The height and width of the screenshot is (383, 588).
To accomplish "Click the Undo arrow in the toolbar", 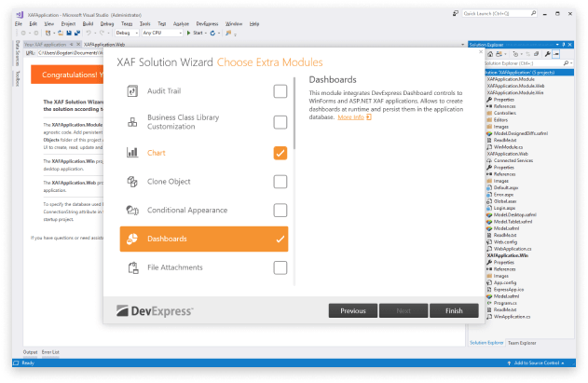I will point(89,33).
